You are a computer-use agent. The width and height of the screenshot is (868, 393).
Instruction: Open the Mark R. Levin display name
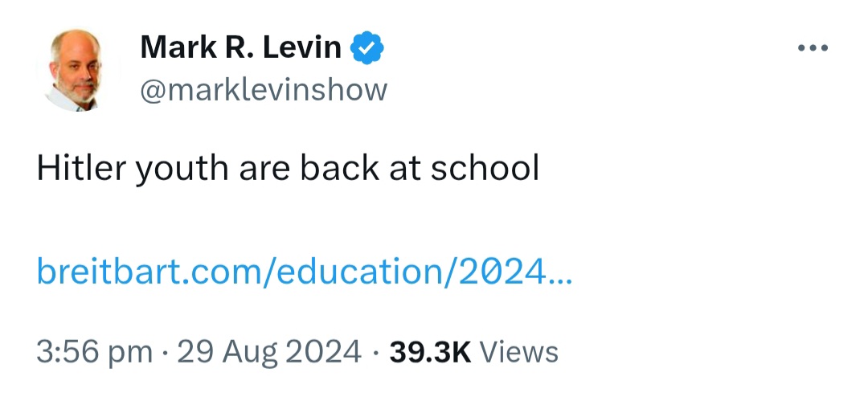coord(241,47)
